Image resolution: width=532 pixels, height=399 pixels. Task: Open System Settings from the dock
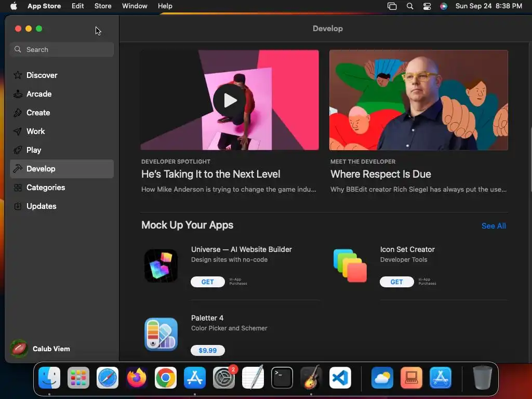[x=224, y=378]
